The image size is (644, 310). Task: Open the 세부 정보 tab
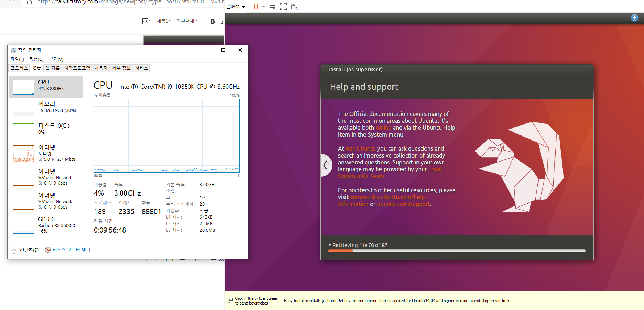121,68
